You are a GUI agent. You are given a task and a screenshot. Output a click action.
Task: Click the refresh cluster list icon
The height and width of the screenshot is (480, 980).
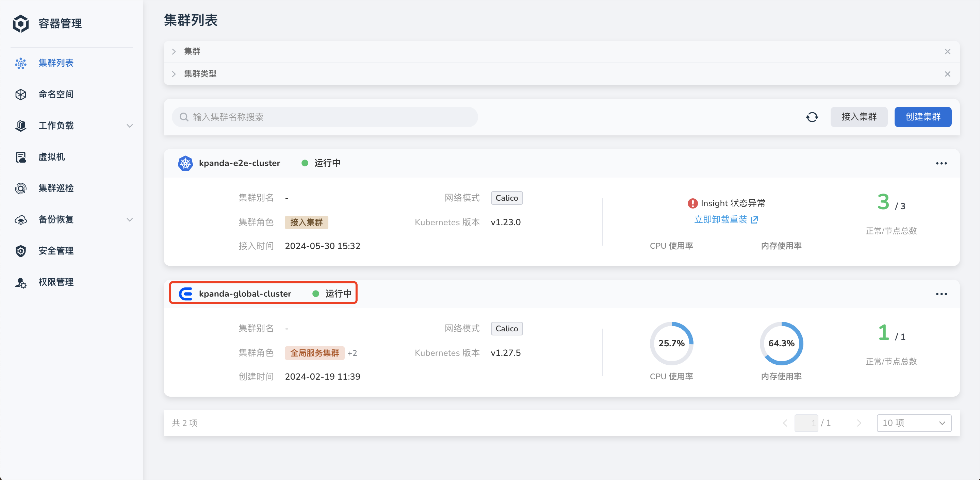click(x=812, y=117)
